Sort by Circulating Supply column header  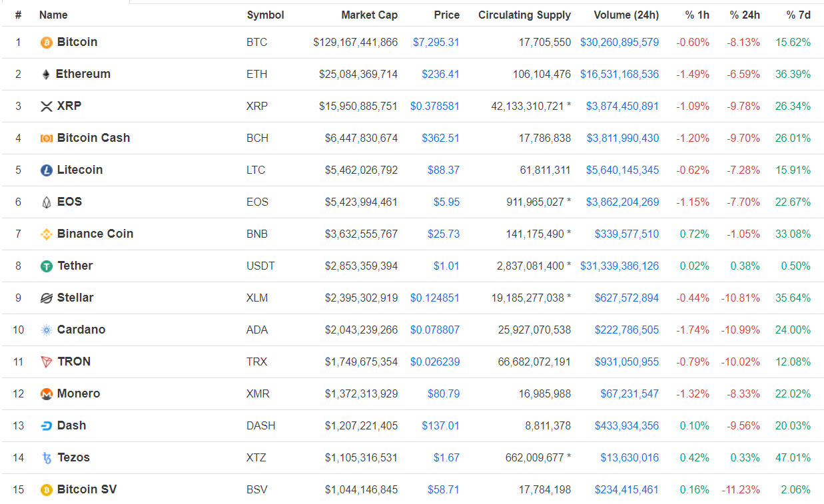[x=524, y=15]
